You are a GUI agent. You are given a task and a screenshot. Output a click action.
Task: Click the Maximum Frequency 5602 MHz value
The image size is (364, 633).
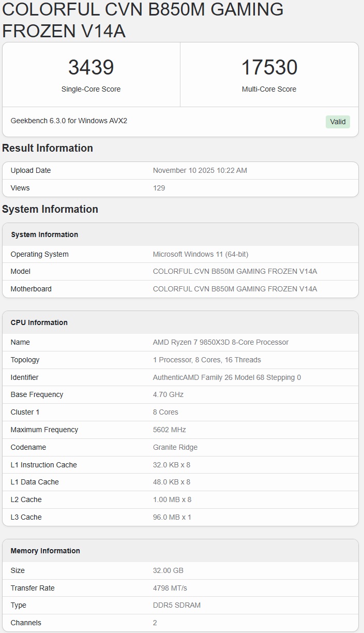[x=169, y=430]
